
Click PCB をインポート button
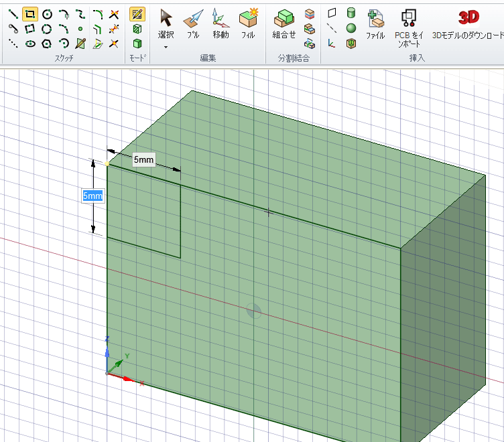[409, 28]
